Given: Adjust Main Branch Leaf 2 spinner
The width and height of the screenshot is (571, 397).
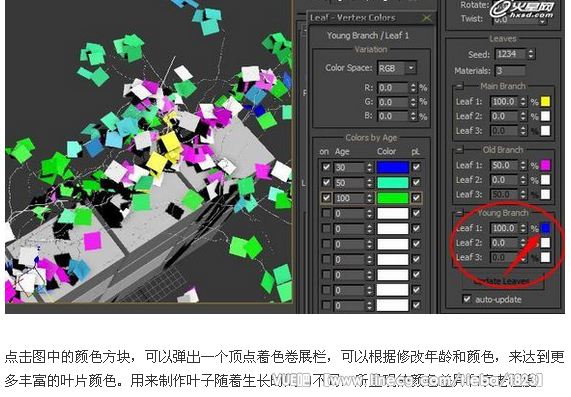Looking at the screenshot, I should [523, 116].
